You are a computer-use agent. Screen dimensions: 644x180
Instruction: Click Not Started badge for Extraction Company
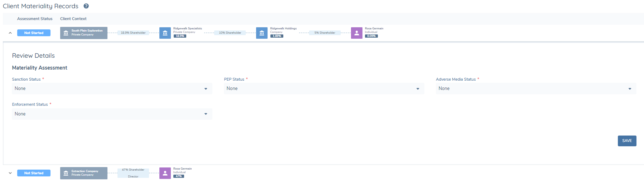click(x=34, y=173)
